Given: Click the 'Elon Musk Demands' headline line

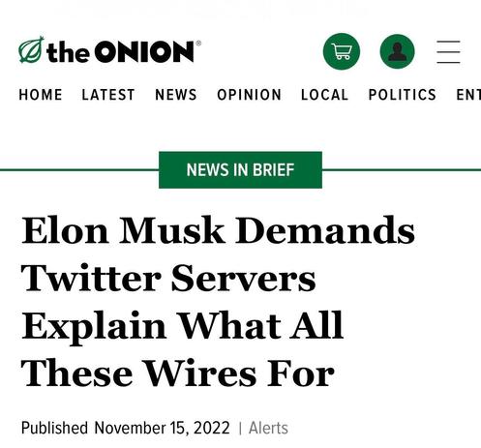Looking at the screenshot, I should (218, 230).
